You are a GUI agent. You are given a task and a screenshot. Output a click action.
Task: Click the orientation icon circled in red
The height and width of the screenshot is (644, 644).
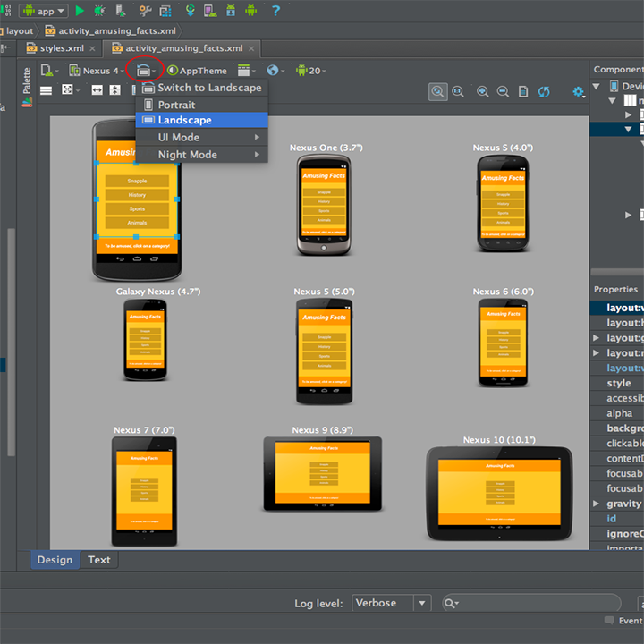[143, 70]
